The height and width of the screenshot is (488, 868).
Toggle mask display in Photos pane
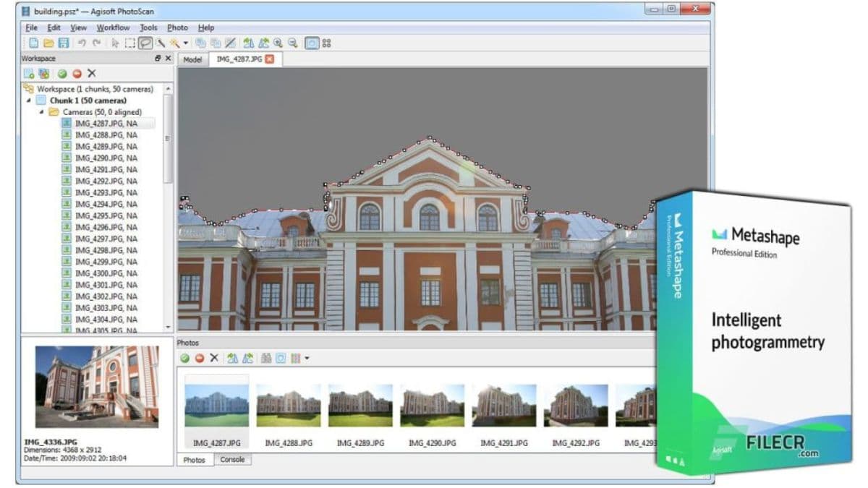tap(279, 357)
